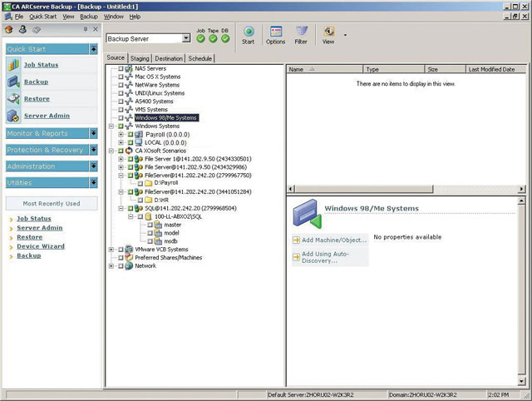
Task: Click the properties pane scroll down arrow
Action: [x=522, y=381]
